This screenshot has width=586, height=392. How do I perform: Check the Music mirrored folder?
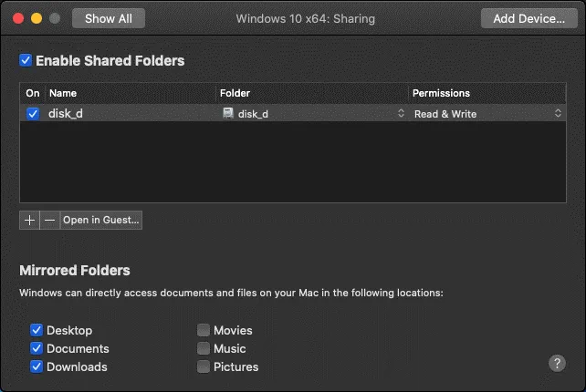click(x=204, y=348)
